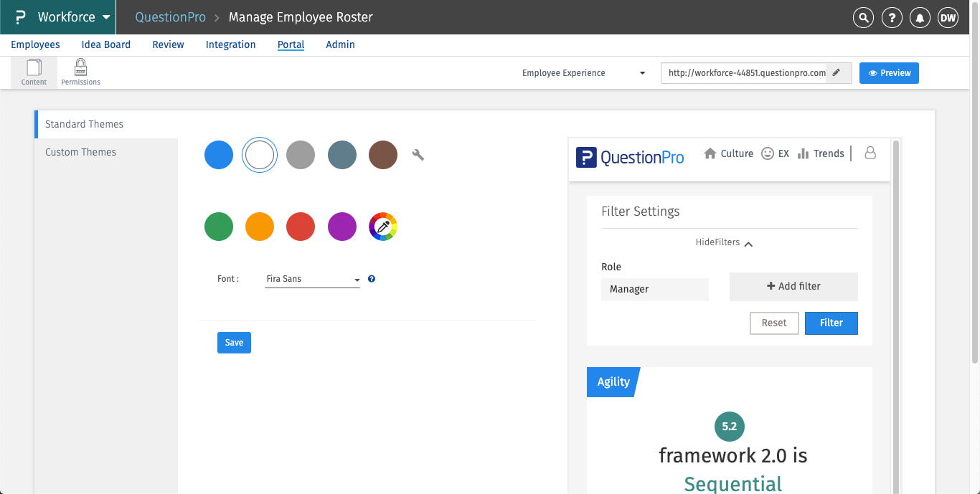Open the Fira Sans font dropdown
Image resolution: width=980 pixels, height=494 pixels.
pos(313,279)
